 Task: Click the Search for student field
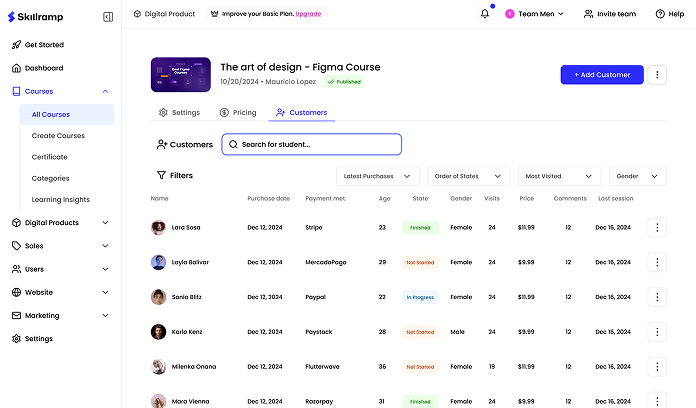[311, 144]
